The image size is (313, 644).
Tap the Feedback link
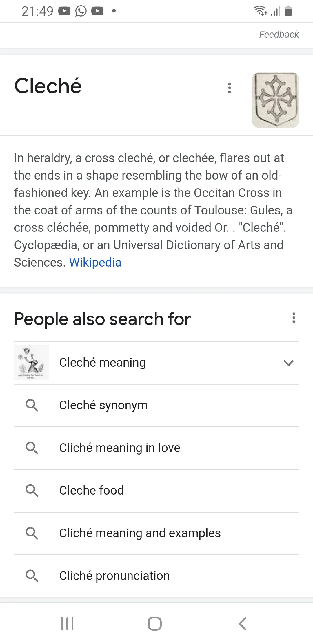point(279,35)
